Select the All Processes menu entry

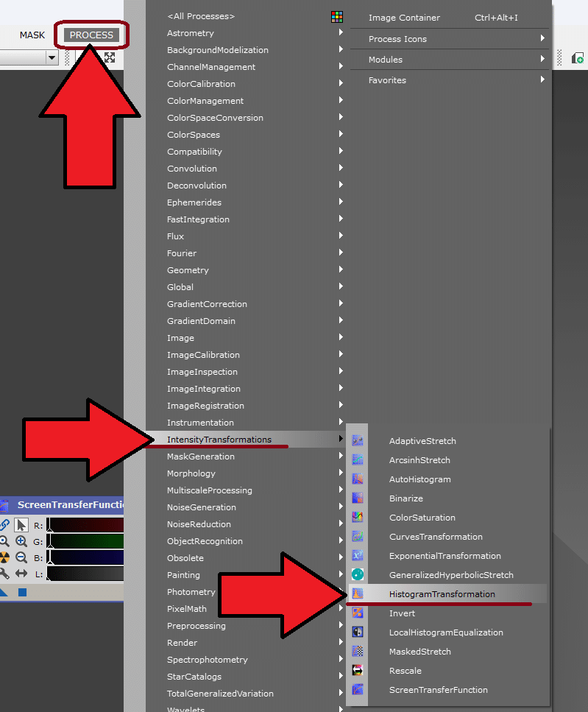coord(201,16)
